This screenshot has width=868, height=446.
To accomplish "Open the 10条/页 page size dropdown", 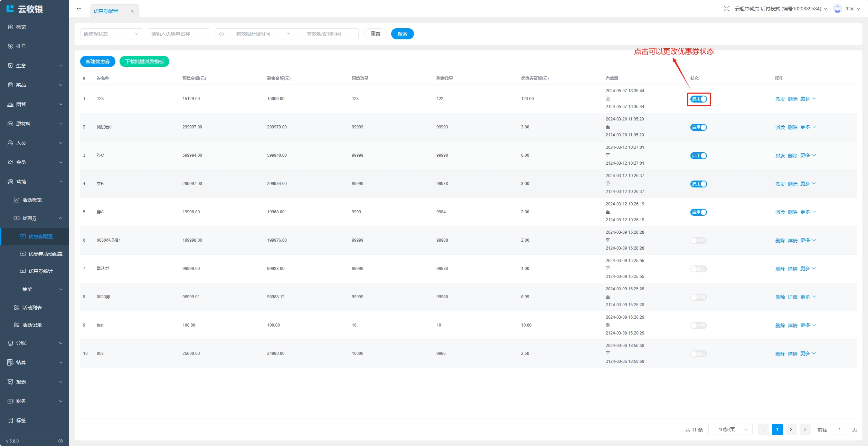I will [730, 429].
